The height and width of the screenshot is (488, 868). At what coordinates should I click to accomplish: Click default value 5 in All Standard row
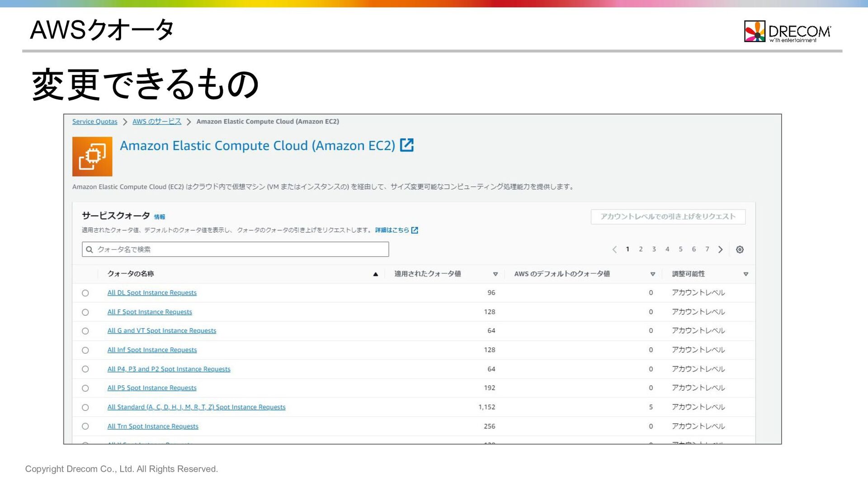[x=651, y=407]
